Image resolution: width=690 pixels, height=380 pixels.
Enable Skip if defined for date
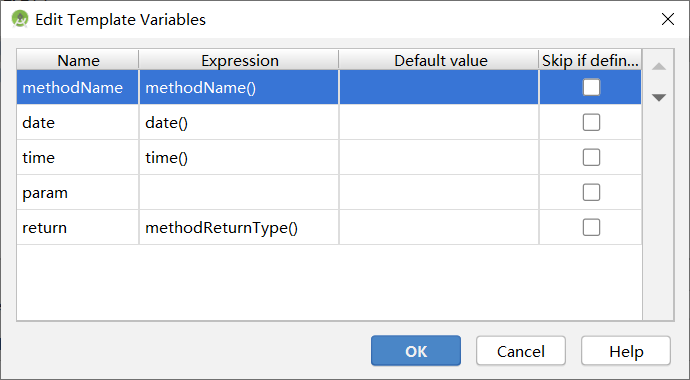coord(591,122)
